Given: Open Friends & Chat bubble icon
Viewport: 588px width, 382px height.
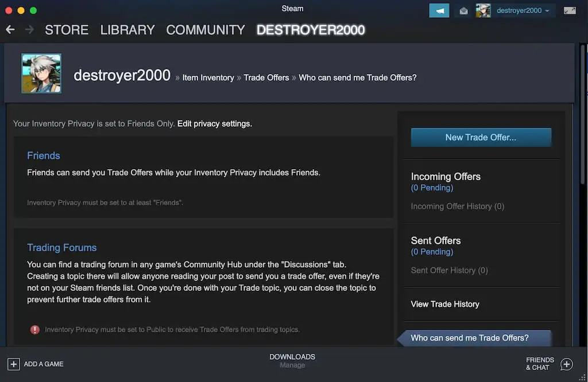Looking at the screenshot, I should 567,364.
